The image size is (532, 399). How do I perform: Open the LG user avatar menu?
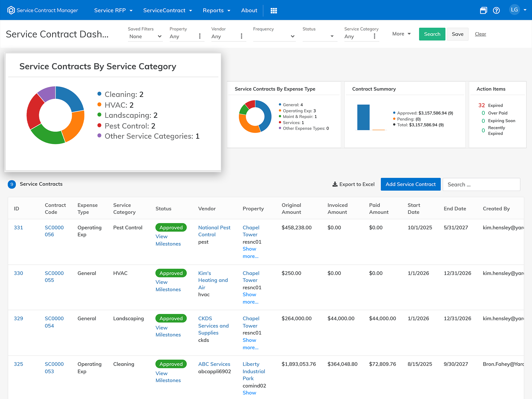pos(518,10)
